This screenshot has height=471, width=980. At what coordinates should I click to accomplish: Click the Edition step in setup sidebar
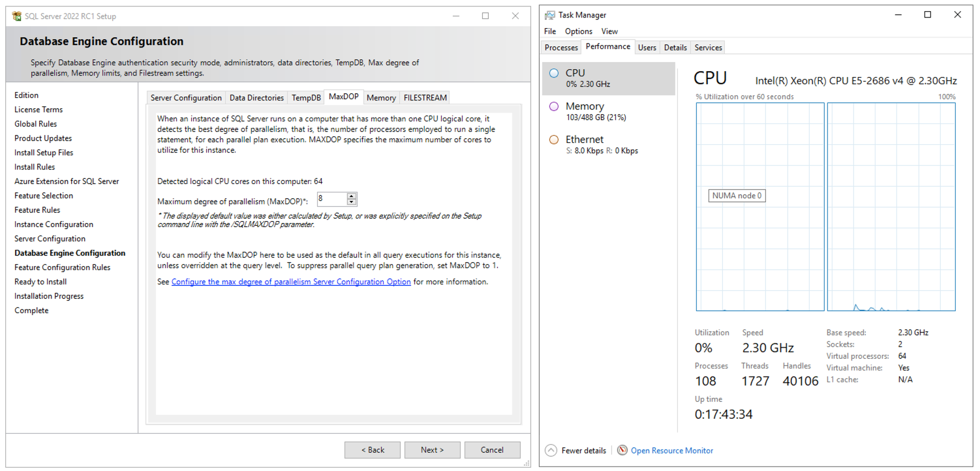pyautogui.click(x=27, y=95)
